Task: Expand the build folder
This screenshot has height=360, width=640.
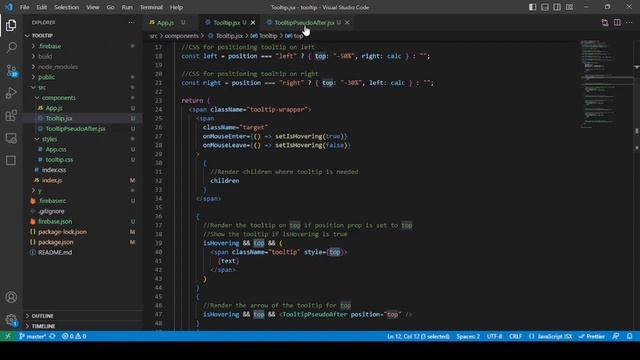Action: pyautogui.click(x=45, y=56)
